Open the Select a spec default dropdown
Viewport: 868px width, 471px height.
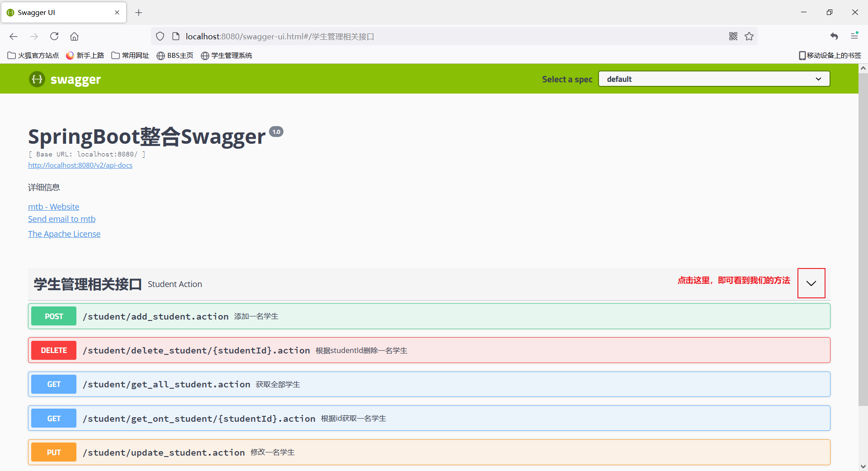(x=714, y=79)
